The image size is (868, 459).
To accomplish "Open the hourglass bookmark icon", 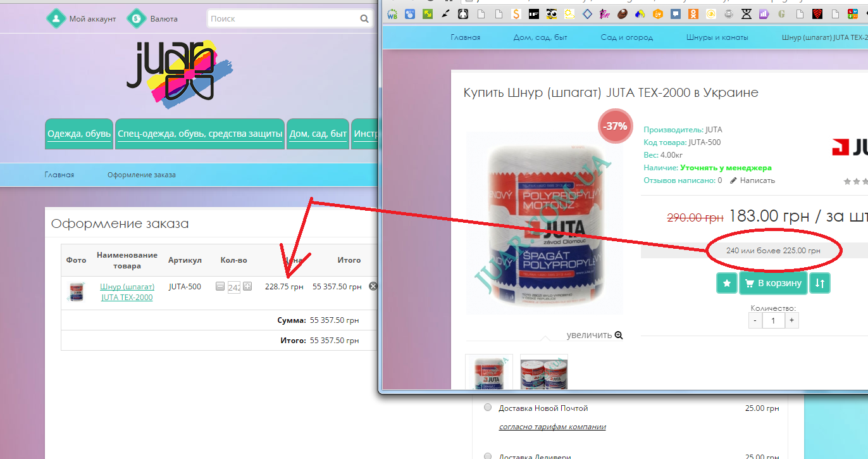I will click(x=747, y=14).
